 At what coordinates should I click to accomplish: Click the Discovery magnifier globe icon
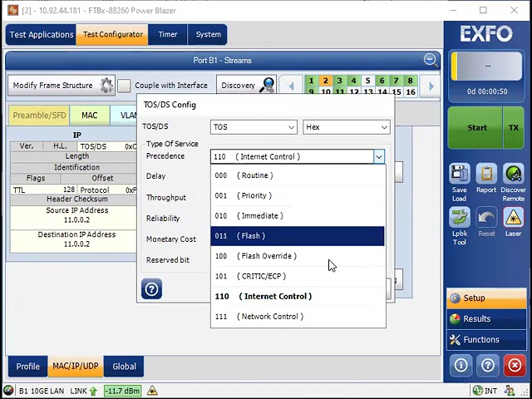coord(267,86)
